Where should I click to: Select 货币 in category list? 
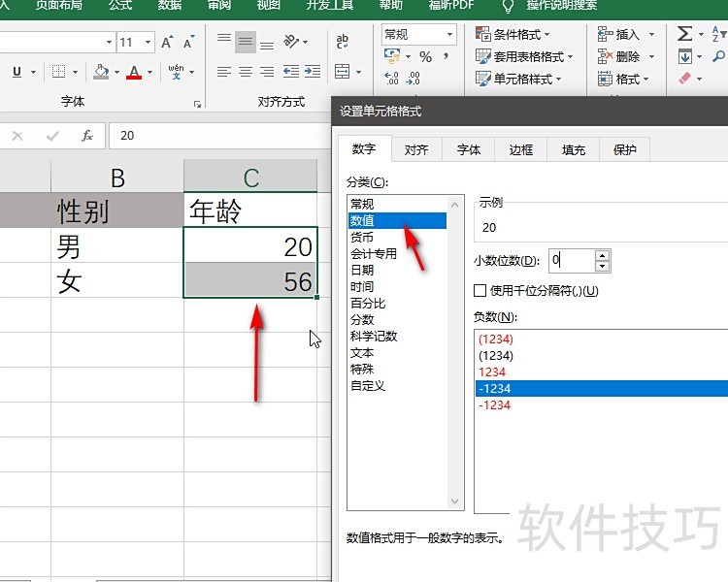click(x=397, y=237)
